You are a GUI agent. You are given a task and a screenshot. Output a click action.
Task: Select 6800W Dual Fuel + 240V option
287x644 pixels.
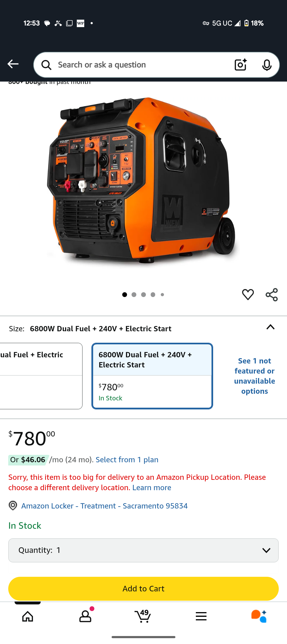pyautogui.click(x=152, y=376)
